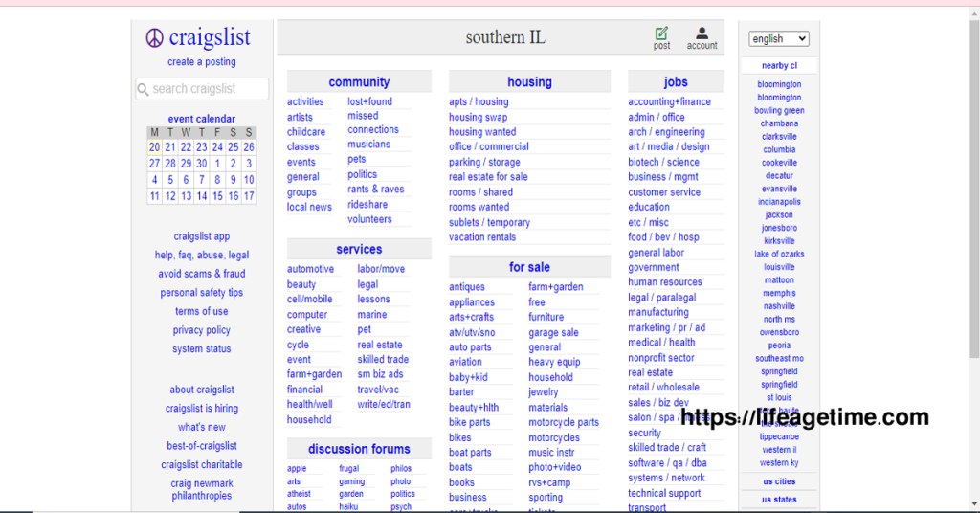Go to nearby memphis site
This screenshot has height=513, width=980.
pyautogui.click(x=779, y=293)
